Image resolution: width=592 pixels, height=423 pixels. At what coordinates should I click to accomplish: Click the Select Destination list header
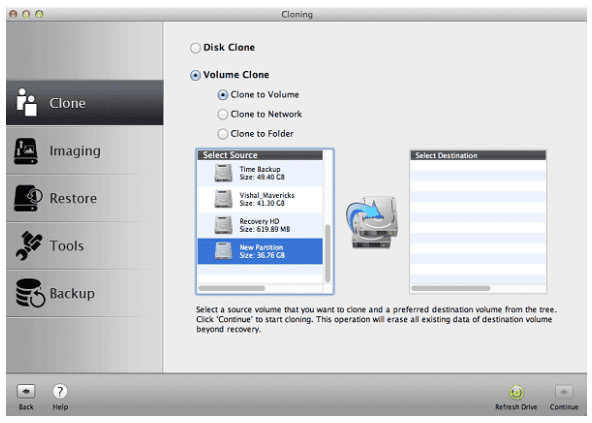click(x=478, y=155)
